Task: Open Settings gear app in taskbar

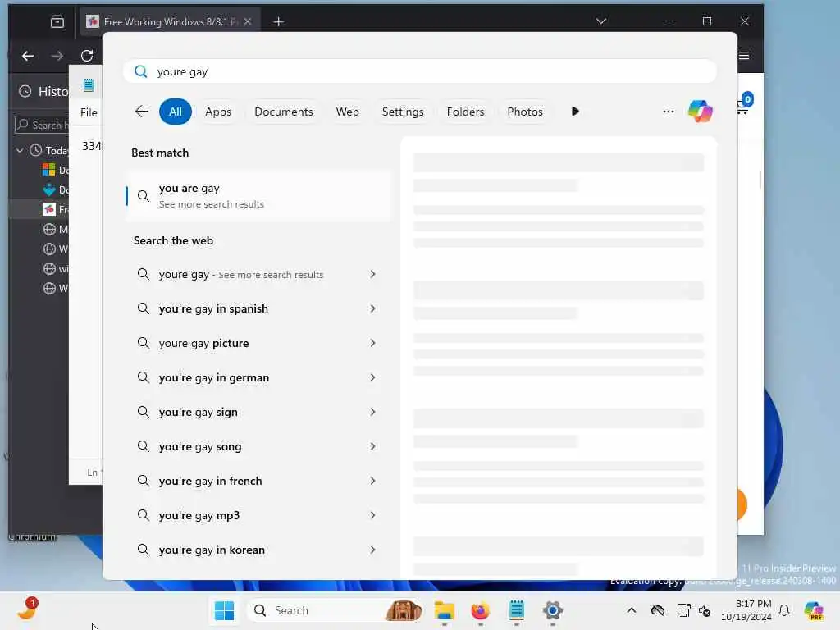Action: [552, 610]
